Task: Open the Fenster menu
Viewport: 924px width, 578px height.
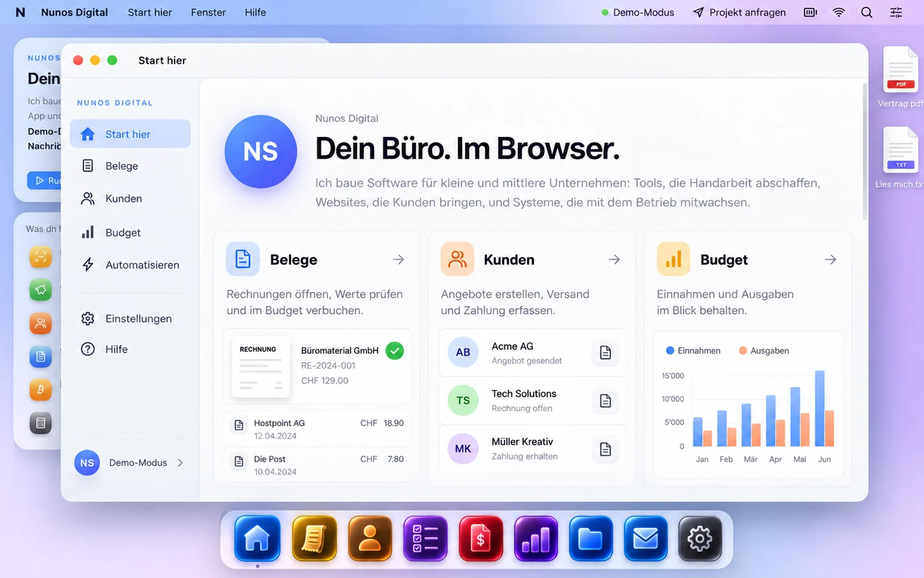Action: [209, 12]
